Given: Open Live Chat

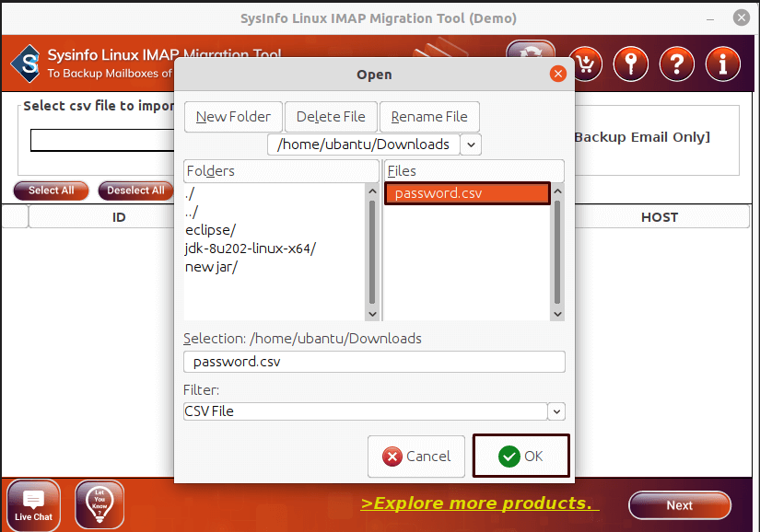Looking at the screenshot, I should (x=33, y=503).
